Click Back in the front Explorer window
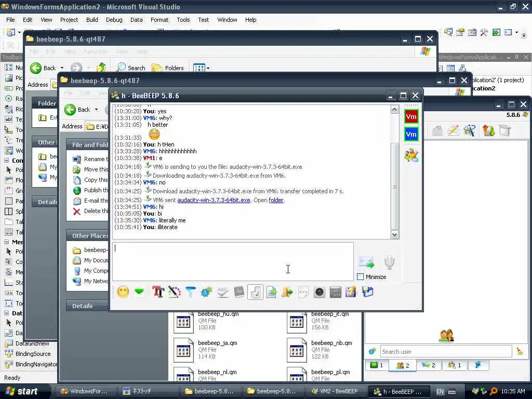This screenshot has height=399, width=532. click(x=77, y=110)
